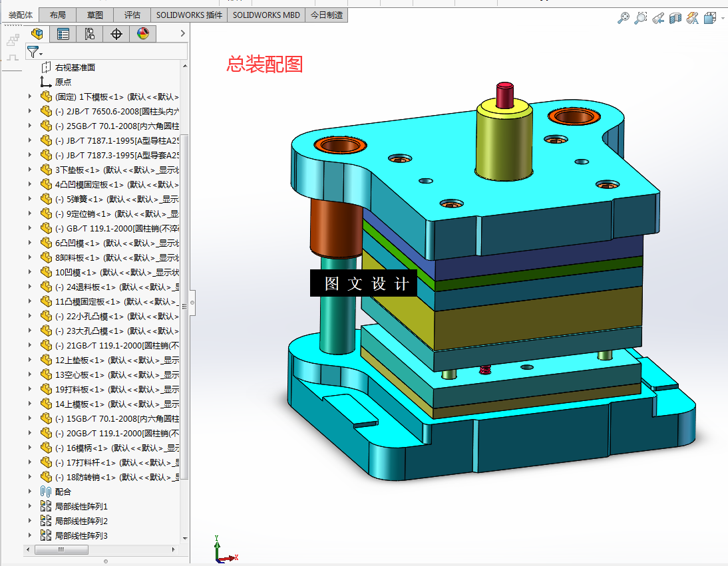Expand the 4凸凹模固定板 tree node

pyautogui.click(x=30, y=184)
